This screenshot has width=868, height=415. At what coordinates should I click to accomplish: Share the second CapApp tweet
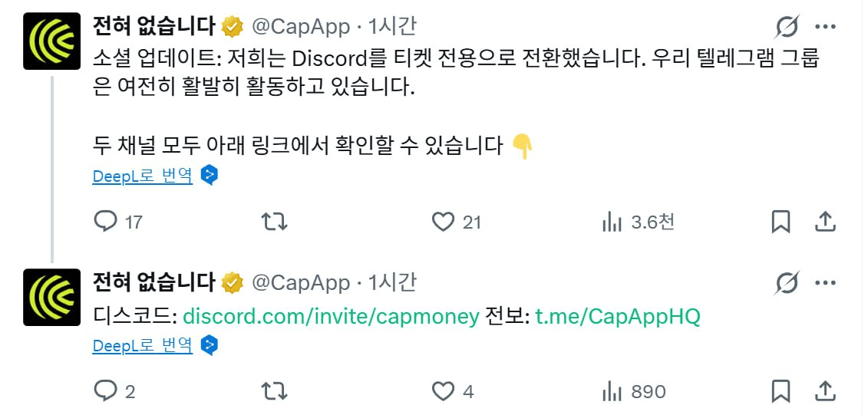[825, 391]
